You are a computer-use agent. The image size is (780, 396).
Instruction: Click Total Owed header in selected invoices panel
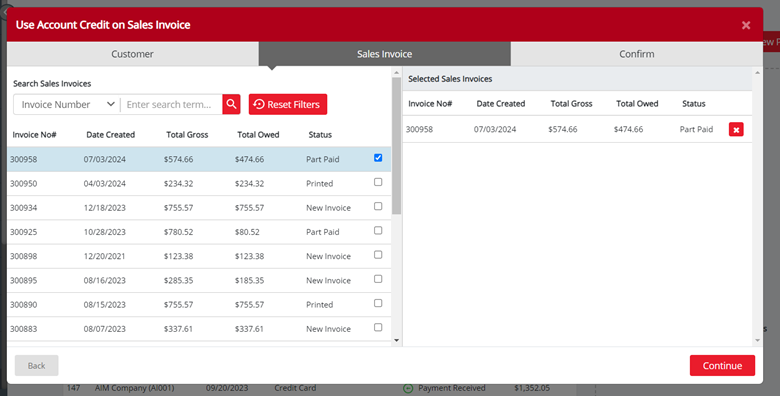(x=637, y=103)
